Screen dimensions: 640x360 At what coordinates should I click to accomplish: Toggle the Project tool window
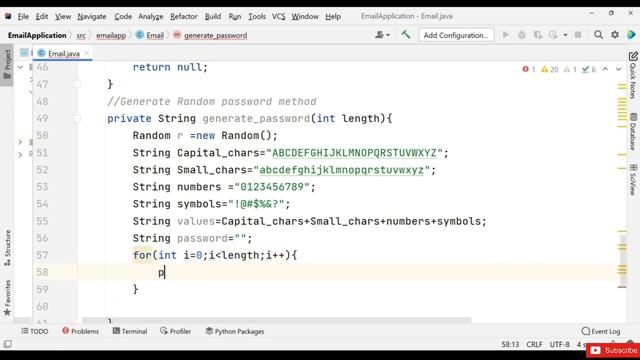(7, 65)
